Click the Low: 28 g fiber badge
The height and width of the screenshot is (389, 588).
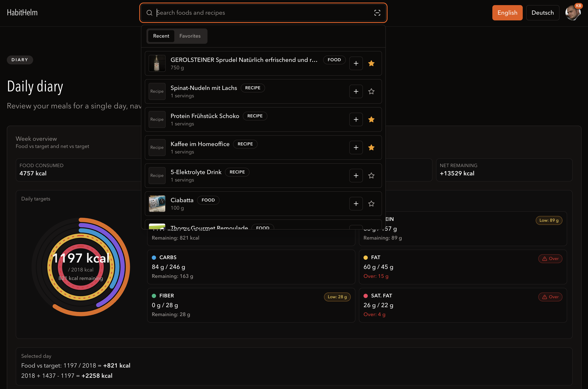pyautogui.click(x=337, y=297)
